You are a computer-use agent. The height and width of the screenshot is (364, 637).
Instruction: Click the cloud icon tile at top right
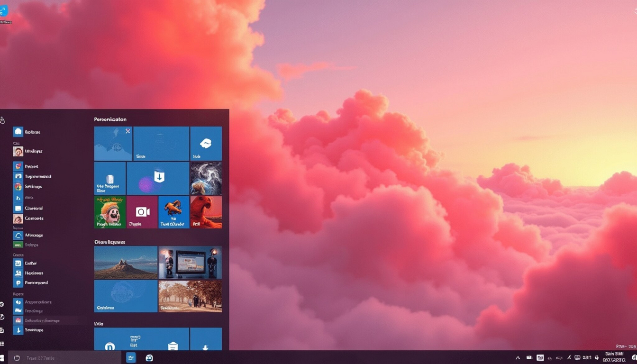click(x=206, y=144)
